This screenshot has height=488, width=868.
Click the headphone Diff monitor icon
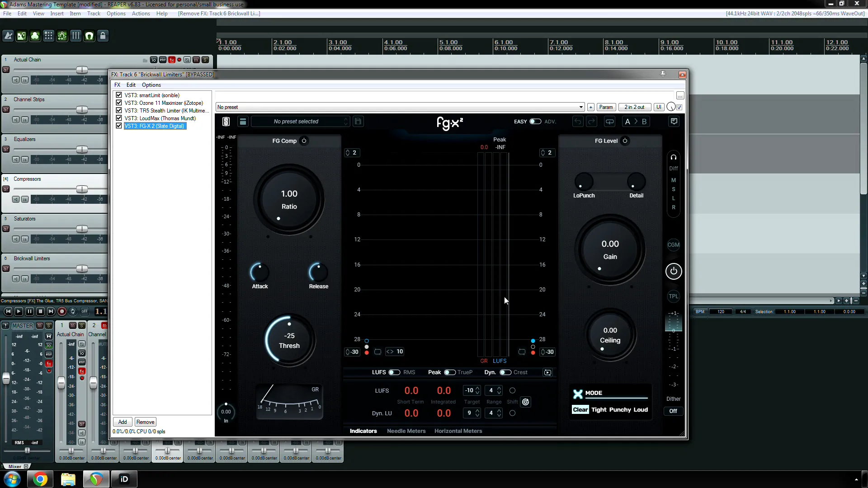(x=674, y=157)
